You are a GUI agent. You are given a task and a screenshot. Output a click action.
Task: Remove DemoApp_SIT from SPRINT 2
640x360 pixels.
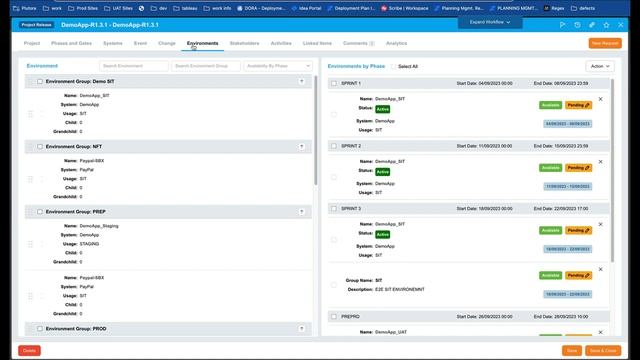pos(600,162)
